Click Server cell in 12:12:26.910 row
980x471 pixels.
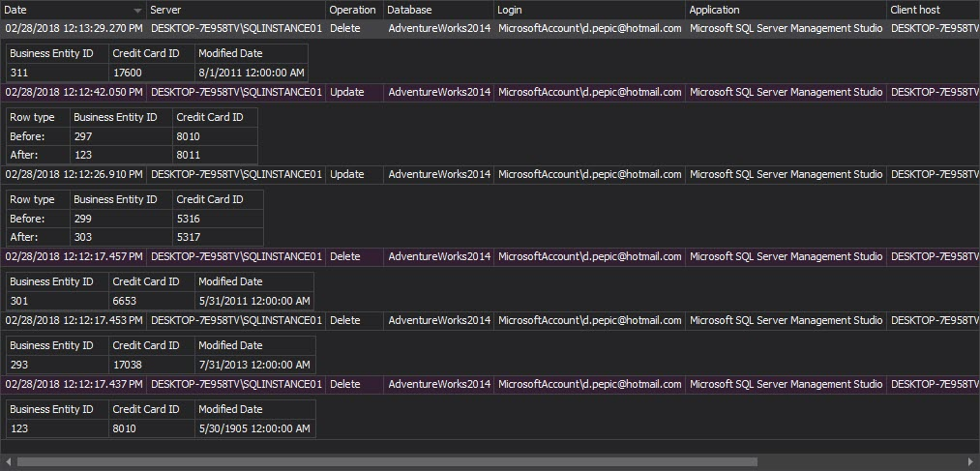(x=236, y=174)
